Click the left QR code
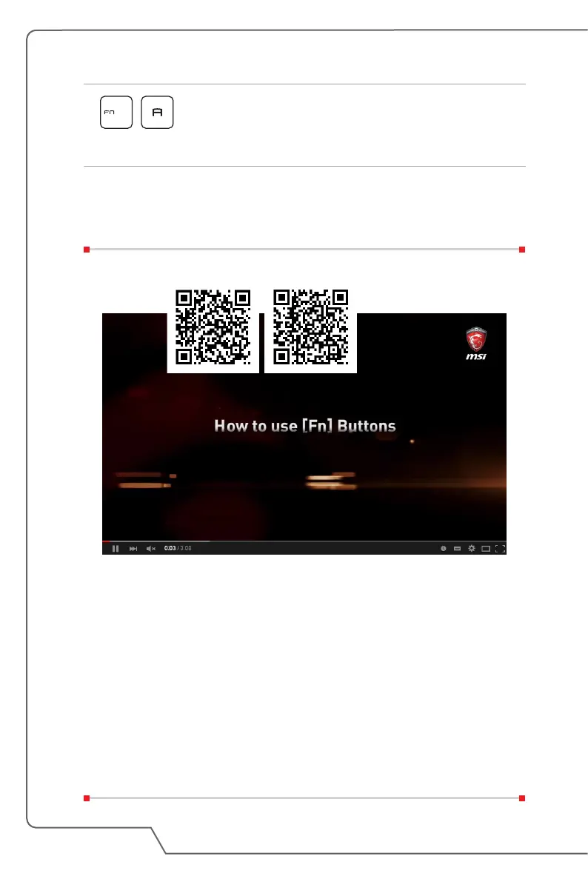This screenshot has width=588, height=882. click(x=213, y=327)
